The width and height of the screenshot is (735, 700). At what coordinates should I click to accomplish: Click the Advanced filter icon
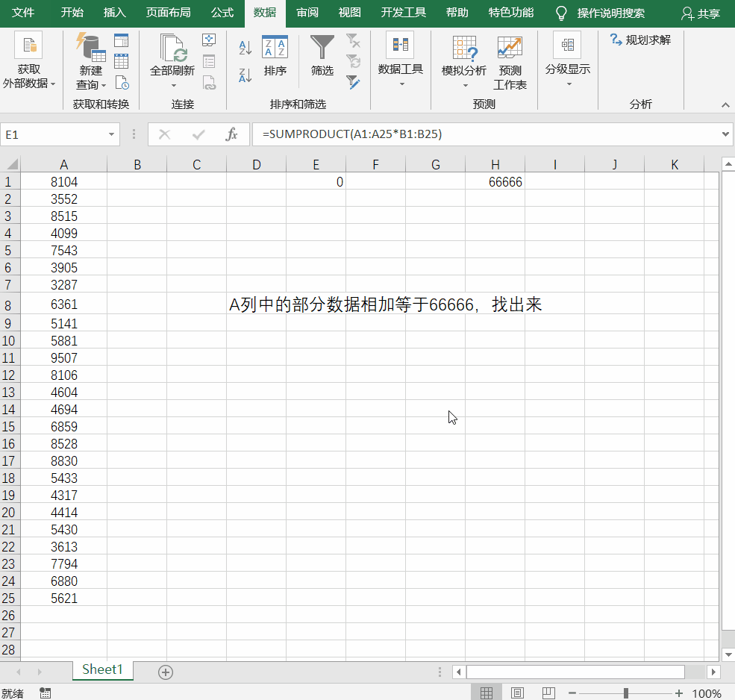pos(353,83)
